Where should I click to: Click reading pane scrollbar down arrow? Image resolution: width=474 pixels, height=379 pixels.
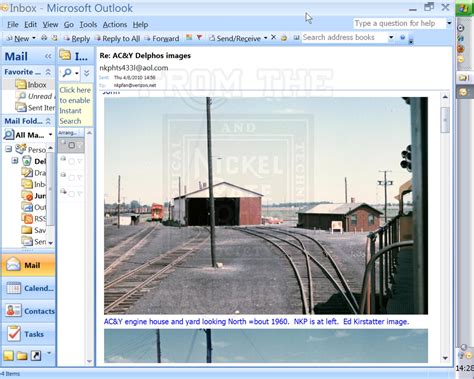pos(445,358)
